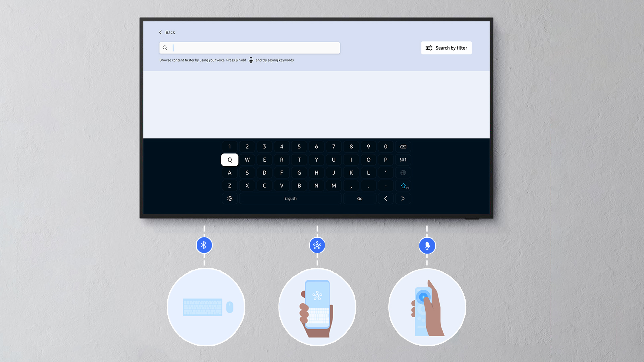The image size is (644, 362).
Task: Click the backspace delete key icon
Action: 402,146
